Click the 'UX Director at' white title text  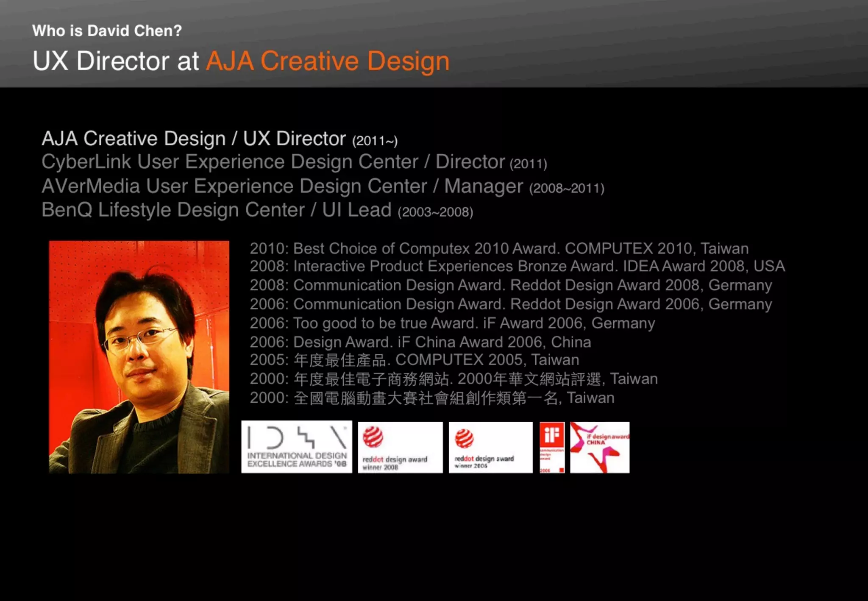click(115, 61)
